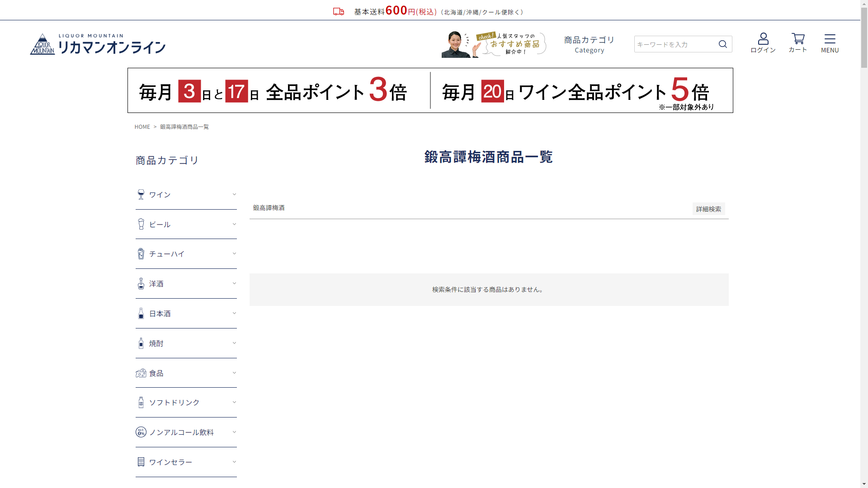
Task: Expand the 日本酒 category chevron
Action: coord(234,313)
